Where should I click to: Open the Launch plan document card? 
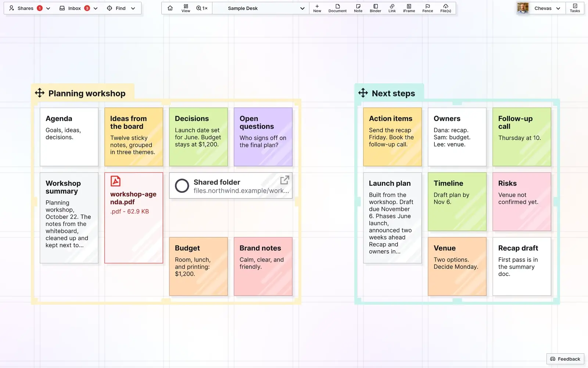[x=392, y=218]
